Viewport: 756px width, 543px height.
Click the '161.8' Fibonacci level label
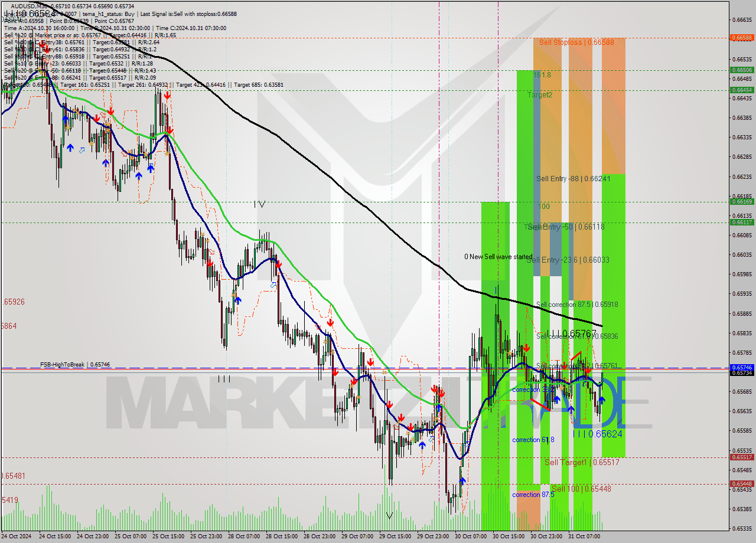542,75
